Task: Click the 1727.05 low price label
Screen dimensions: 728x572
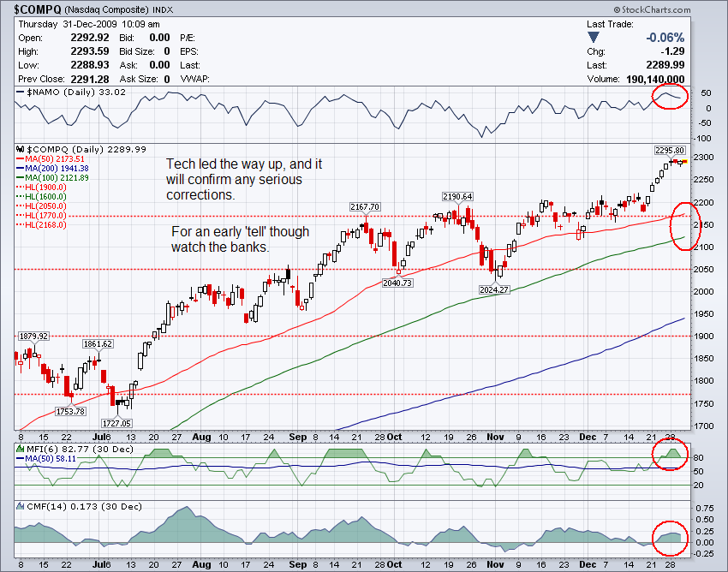Action: pyautogui.click(x=117, y=423)
